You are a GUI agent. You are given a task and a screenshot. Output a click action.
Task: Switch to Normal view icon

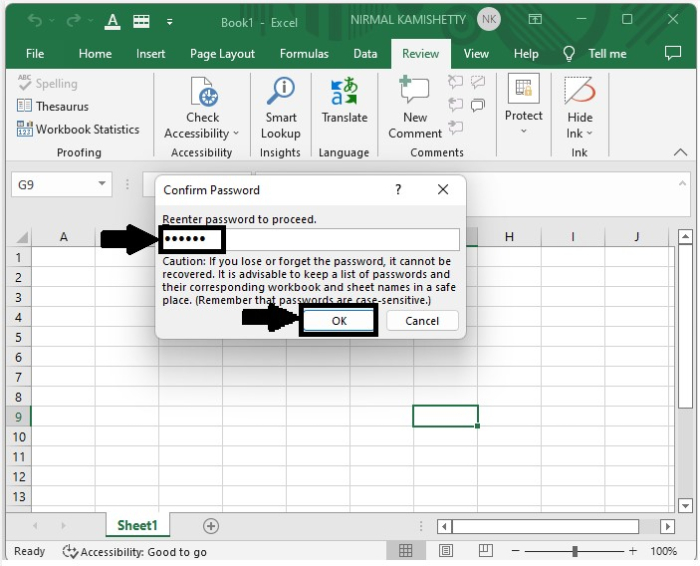405,551
